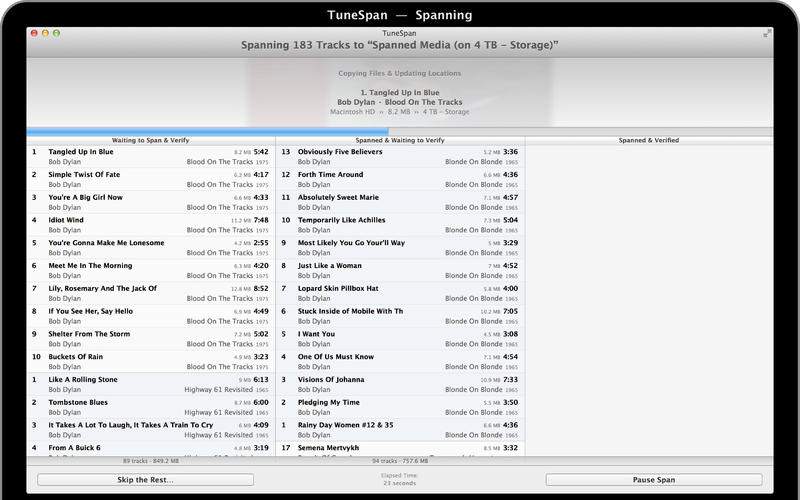Screen dimensions: 800x500
Task: Select the I Want You track
Action: coord(400,339)
